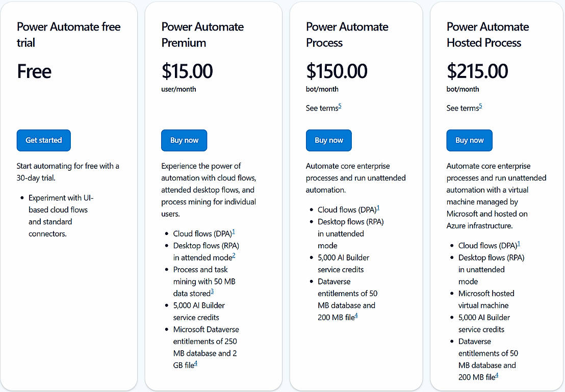This screenshot has width=565, height=392.
Task: Open footnote 1 in Power Automate Process card
Action: coord(378,208)
